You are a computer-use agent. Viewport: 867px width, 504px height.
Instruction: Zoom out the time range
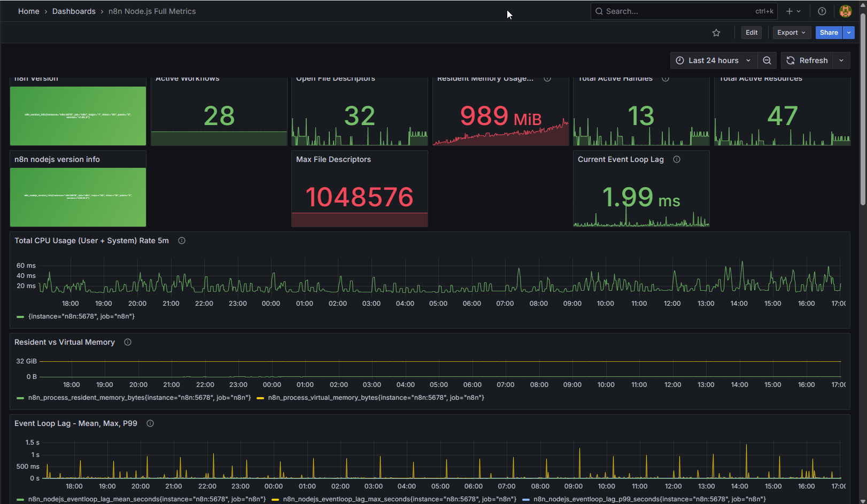(767, 60)
